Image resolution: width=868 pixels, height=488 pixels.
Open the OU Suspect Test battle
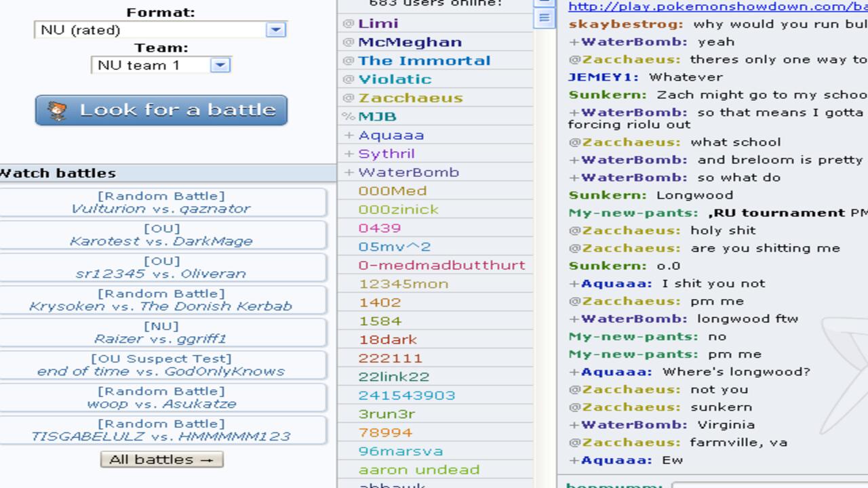161,365
